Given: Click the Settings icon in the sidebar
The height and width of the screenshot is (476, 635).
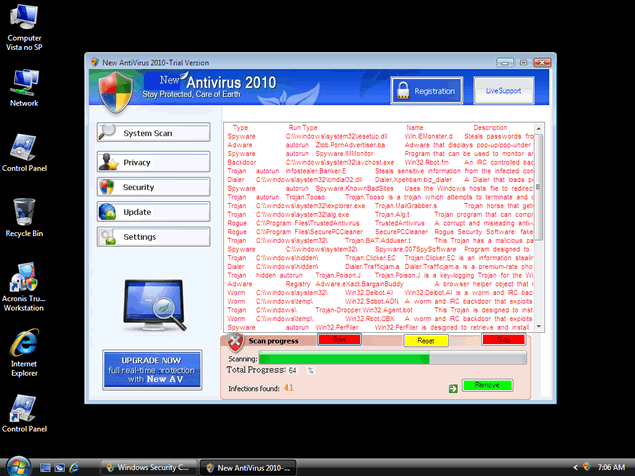Looking at the screenshot, I should (107, 237).
